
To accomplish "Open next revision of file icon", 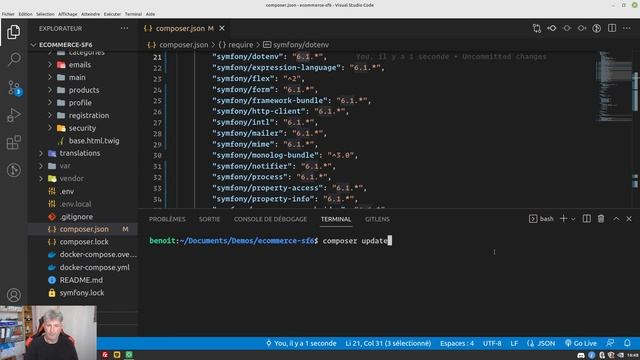I will (582, 28).
